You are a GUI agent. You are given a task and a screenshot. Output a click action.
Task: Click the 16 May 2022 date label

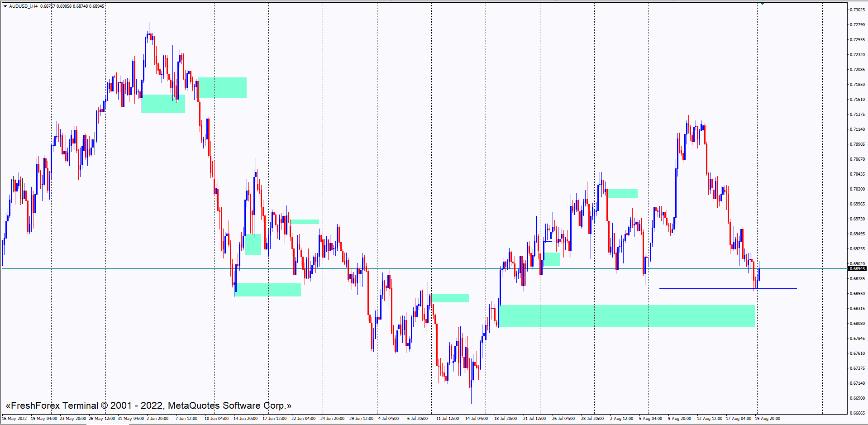(14, 419)
